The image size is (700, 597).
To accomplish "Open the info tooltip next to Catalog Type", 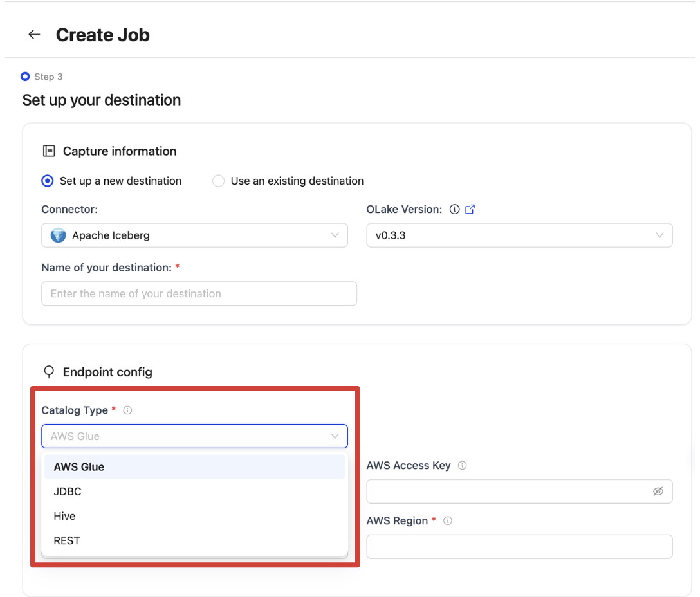I will (127, 410).
